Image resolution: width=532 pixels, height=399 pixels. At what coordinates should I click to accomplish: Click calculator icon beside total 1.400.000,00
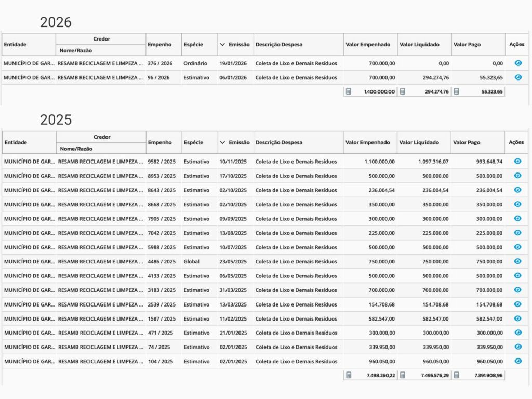(349, 91)
